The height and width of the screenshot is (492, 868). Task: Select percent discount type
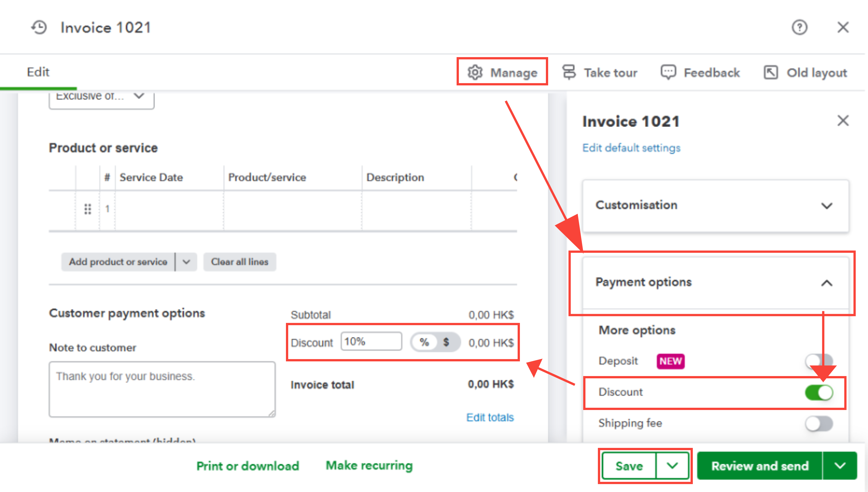(x=424, y=342)
